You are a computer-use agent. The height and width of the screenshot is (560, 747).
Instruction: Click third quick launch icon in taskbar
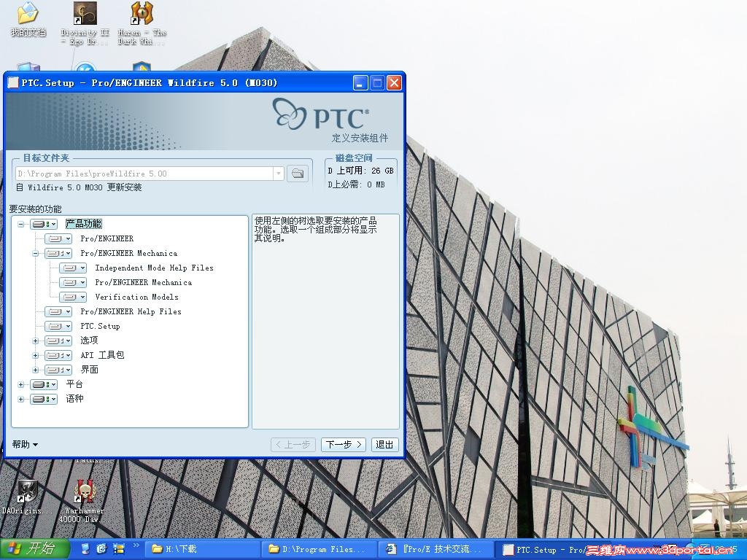point(118,549)
